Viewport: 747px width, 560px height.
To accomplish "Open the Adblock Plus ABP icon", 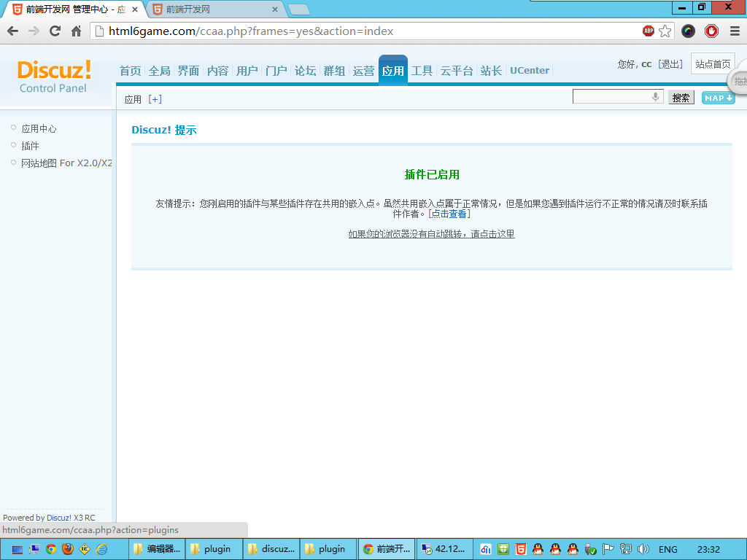I will (x=649, y=31).
